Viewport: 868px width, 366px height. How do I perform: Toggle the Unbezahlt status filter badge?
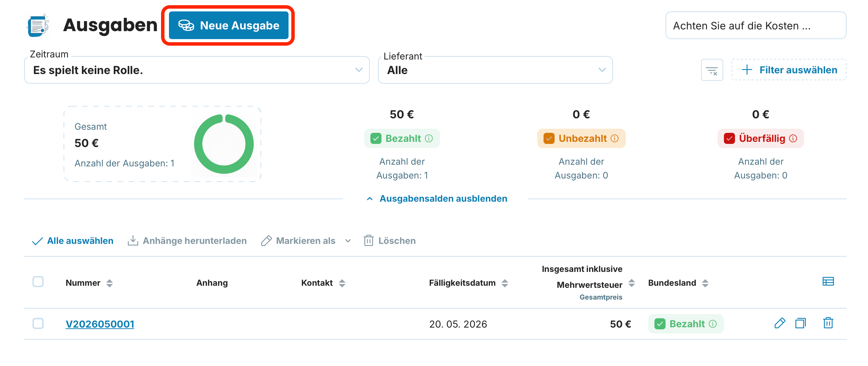581,138
